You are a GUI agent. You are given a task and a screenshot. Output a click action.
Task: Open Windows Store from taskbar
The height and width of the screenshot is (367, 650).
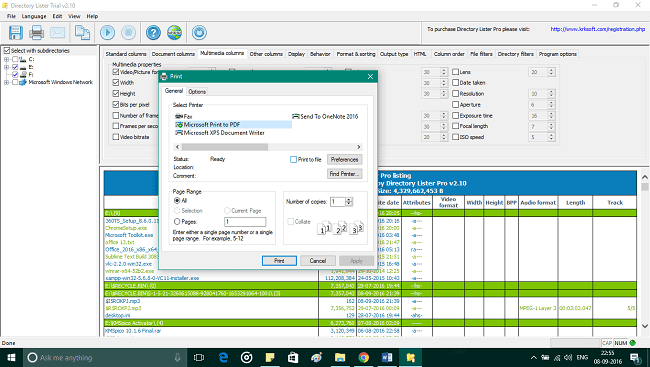point(293,357)
